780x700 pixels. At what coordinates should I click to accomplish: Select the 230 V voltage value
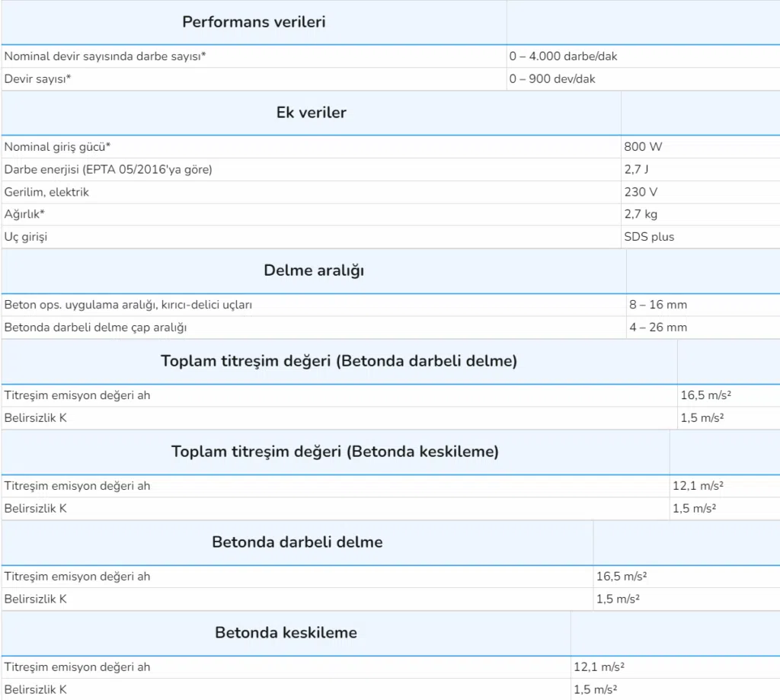coord(641,192)
